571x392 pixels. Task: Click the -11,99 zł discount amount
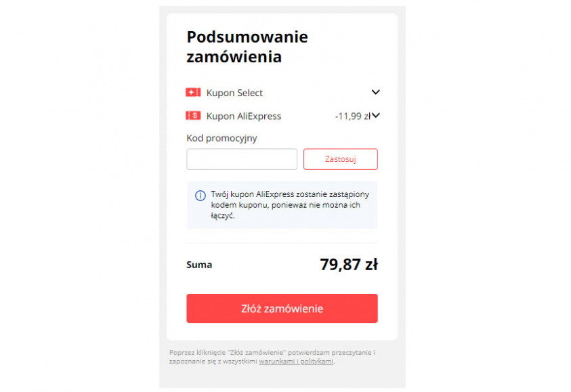tap(352, 116)
